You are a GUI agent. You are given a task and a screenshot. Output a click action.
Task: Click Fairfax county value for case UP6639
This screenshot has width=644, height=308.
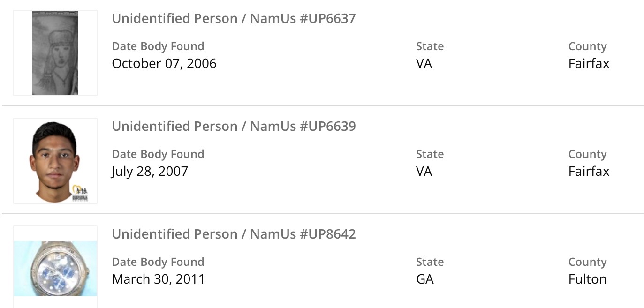[x=589, y=172]
